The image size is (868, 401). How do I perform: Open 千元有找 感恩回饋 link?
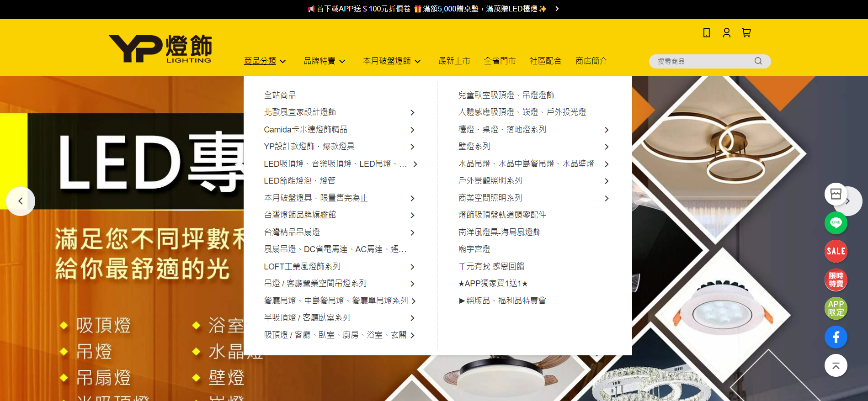click(x=491, y=267)
